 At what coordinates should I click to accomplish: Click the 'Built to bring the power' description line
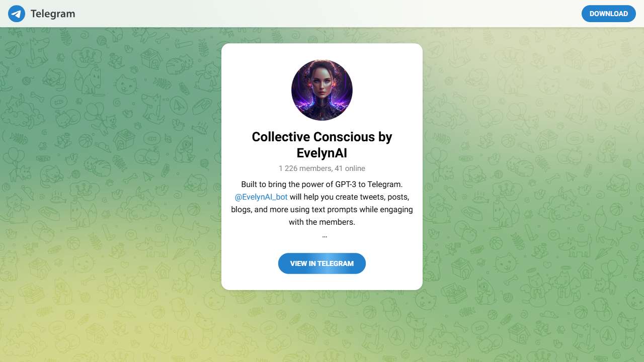click(x=322, y=184)
